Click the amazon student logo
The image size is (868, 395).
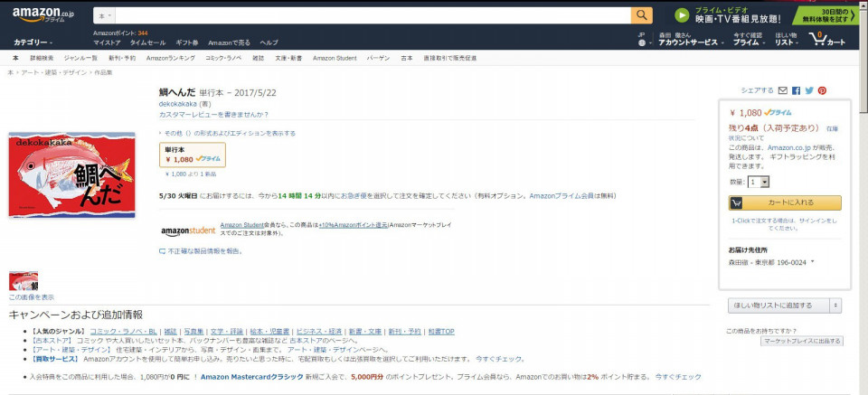(188, 230)
